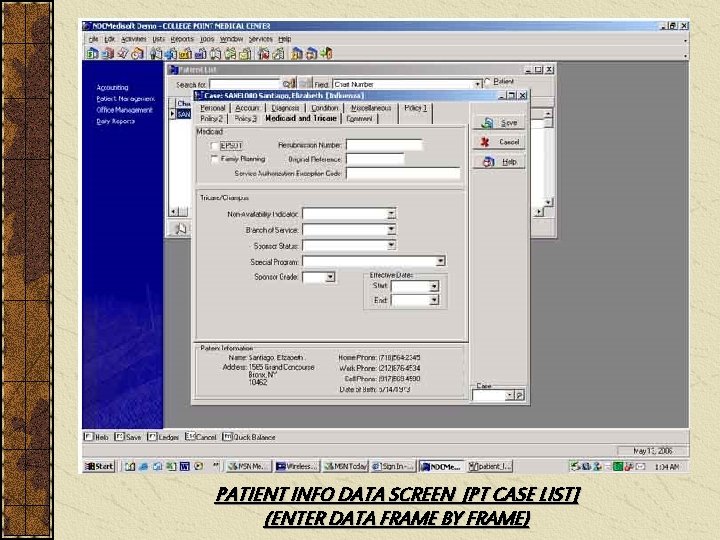Click the Save button in the Case dialog
Screen dimensions: 720x540
coord(499,123)
